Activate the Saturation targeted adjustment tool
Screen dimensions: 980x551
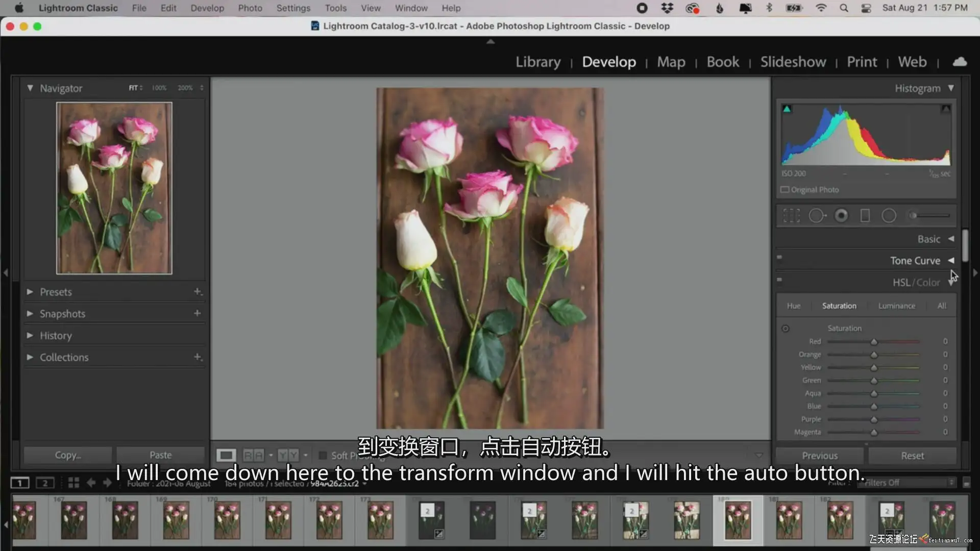coord(786,329)
